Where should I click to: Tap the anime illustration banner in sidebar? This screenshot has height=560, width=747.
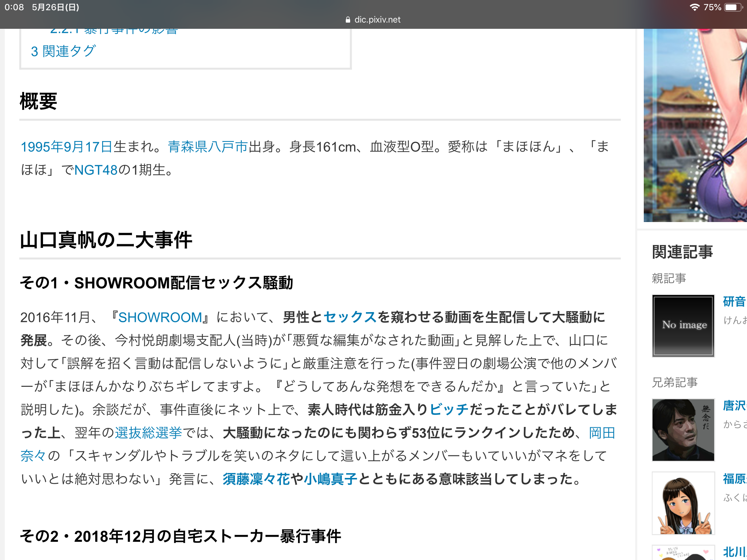(695, 125)
